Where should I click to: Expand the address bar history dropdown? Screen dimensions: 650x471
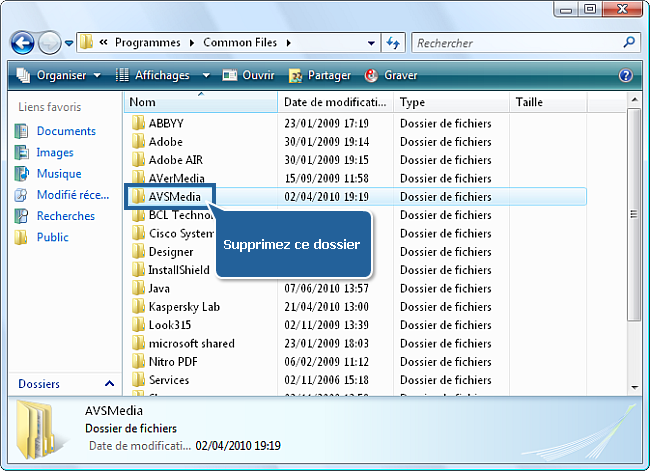click(370, 43)
